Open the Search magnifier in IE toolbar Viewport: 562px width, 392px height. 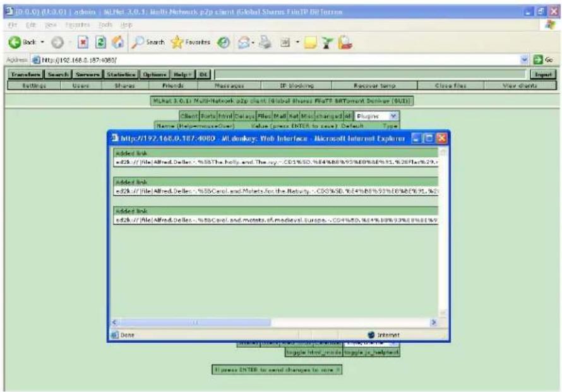coord(138,43)
